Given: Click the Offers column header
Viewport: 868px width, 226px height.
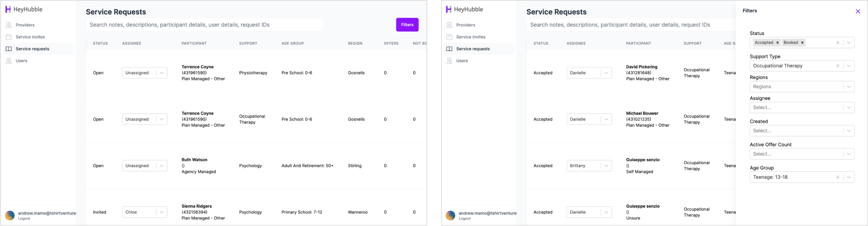Looking at the screenshot, I should click(x=391, y=43).
